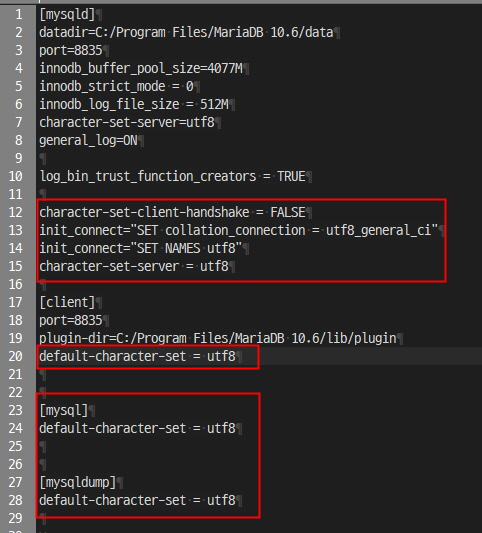482x533 pixels.
Task: Click default-character-set = utf8 on line 28
Action: pos(137,501)
